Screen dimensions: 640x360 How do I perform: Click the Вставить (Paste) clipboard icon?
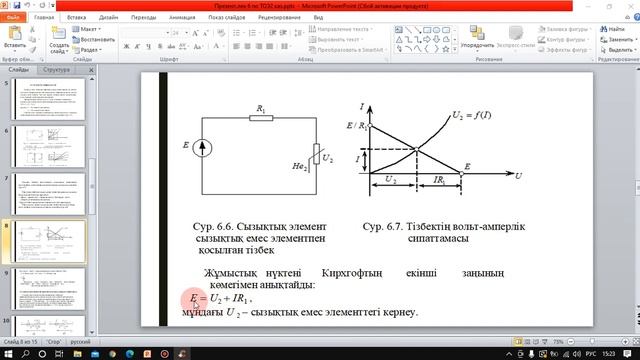click(x=15, y=33)
